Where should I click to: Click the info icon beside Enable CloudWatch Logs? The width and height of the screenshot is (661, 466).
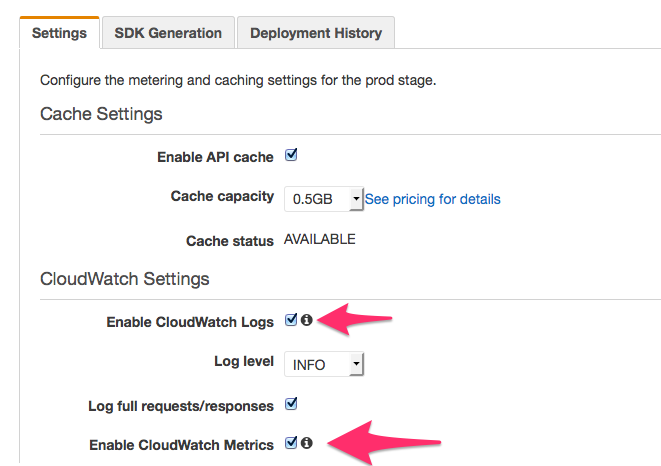pos(307,320)
